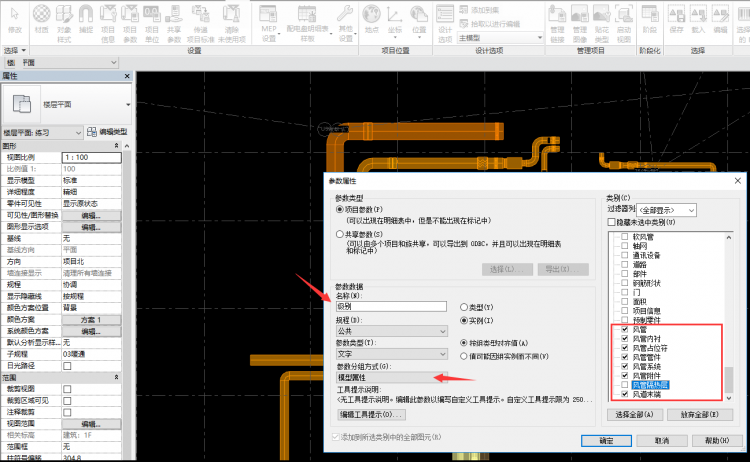Open 管理链接 Manage Links
The height and width of the screenshot is (462, 750).
pyautogui.click(x=557, y=23)
